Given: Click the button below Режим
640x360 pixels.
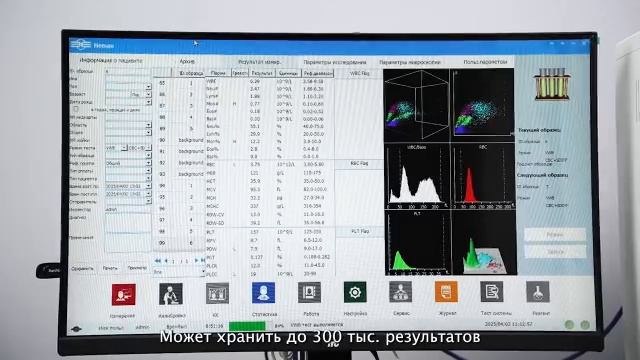Looking at the screenshot, I should click(555, 252).
